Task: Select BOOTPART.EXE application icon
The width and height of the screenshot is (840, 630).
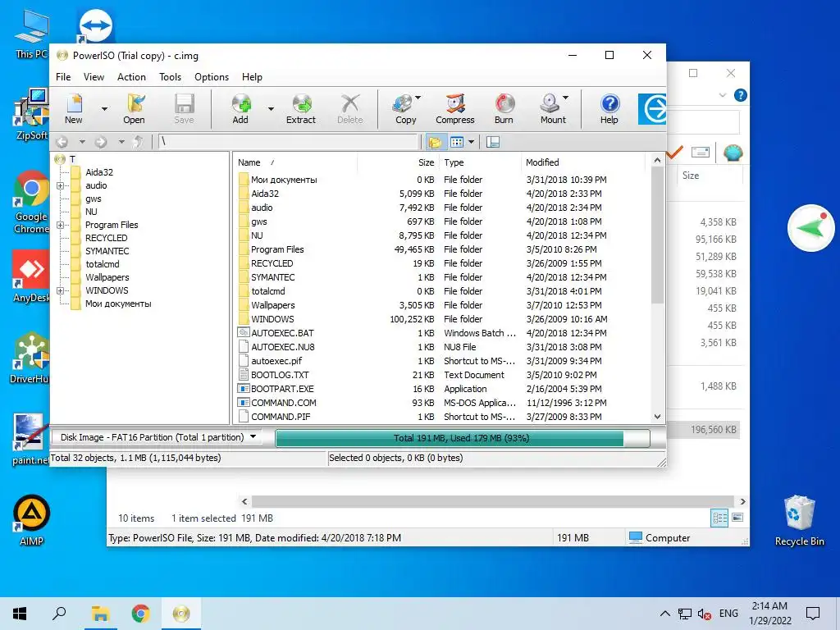Action: [x=244, y=388]
